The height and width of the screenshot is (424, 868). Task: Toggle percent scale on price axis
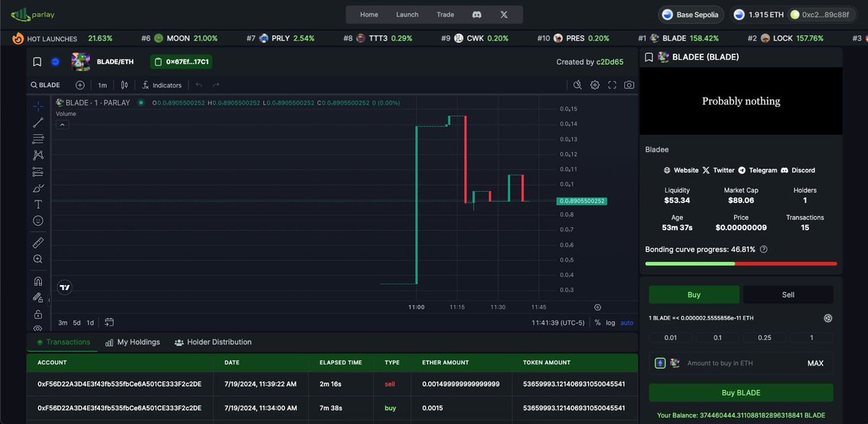point(597,323)
